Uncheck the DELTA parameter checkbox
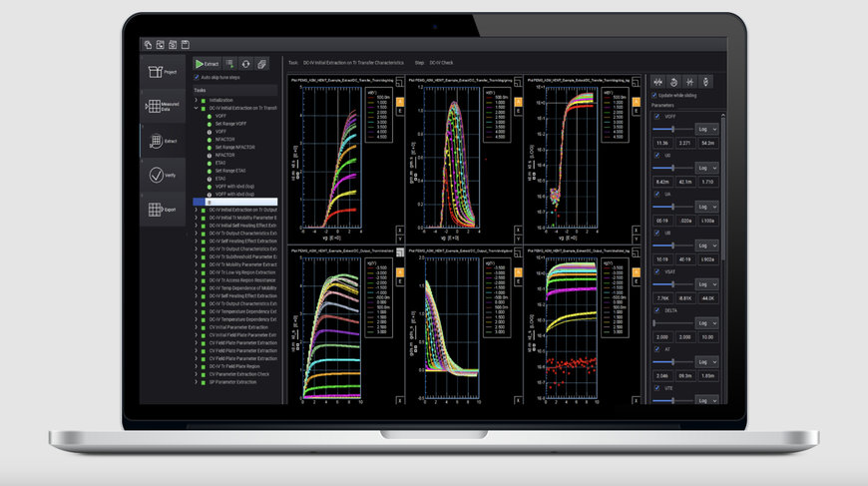 click(657, 310)
